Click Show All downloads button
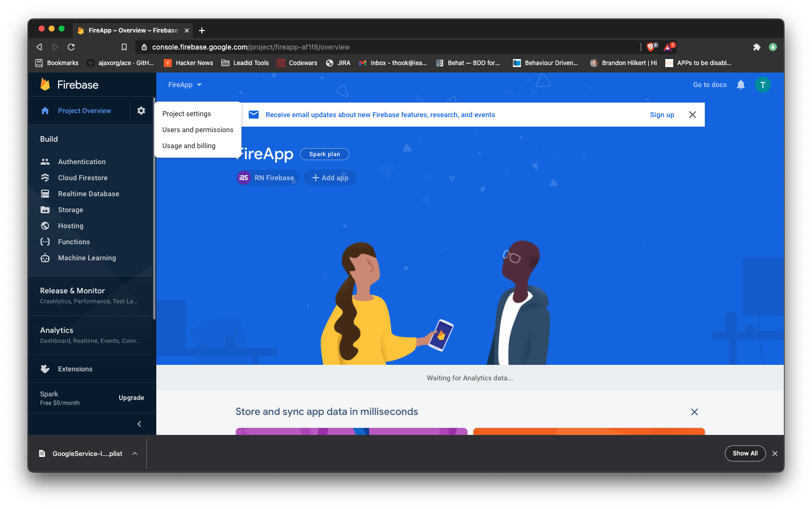The height and width of the screenshot is (509, 812). [745, 453]
